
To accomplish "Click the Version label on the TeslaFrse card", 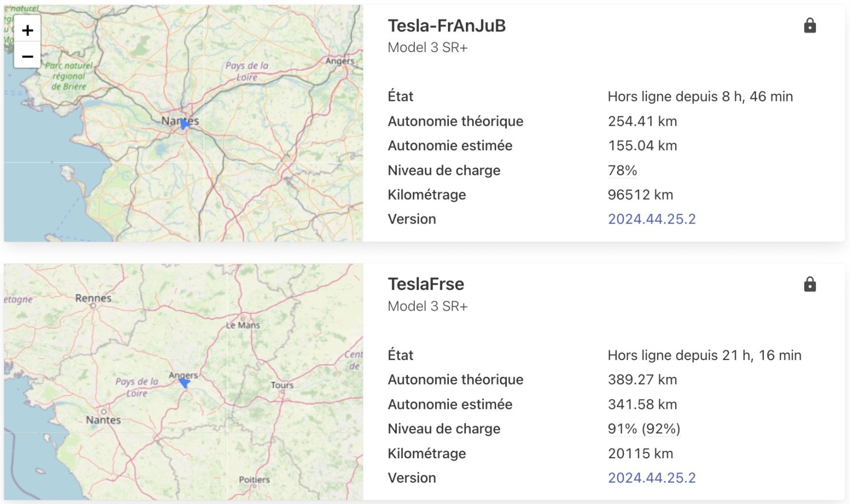I will tap(412, 477).
